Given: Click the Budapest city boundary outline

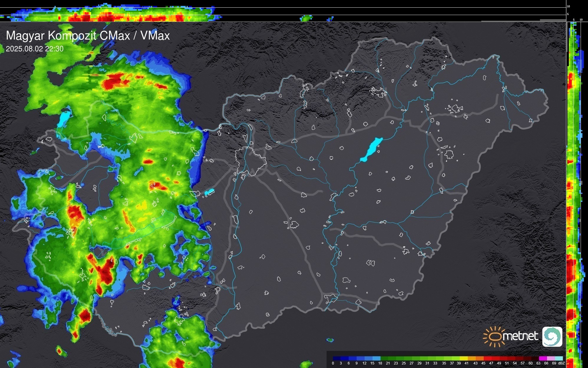Looking at the screenshot, I should pyautogui.click(x=251, y=161).
